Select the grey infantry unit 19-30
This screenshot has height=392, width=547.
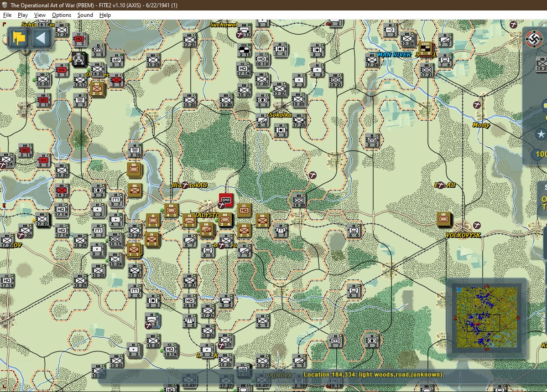click(x=226, y=100)
